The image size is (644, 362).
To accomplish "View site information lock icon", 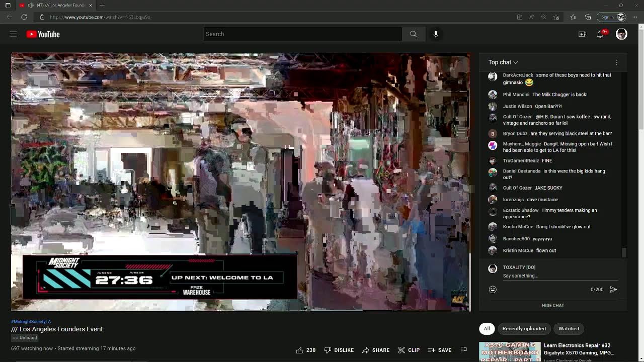I will pyautogui.click(x=42, y=17).
